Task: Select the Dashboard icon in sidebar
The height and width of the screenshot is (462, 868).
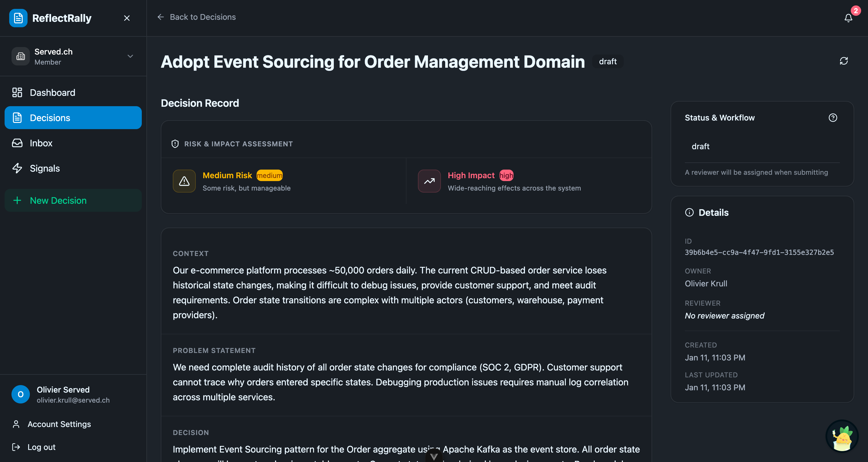Action: click(x=17, y=92)
